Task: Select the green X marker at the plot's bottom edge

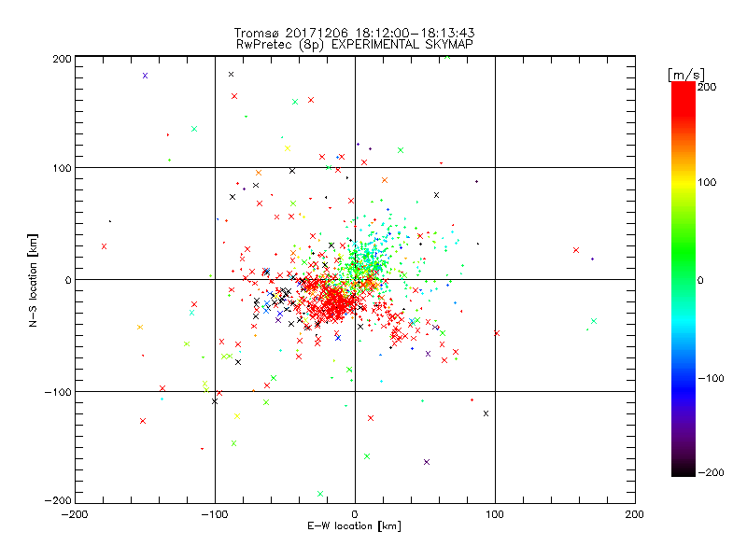Action: 320,494
